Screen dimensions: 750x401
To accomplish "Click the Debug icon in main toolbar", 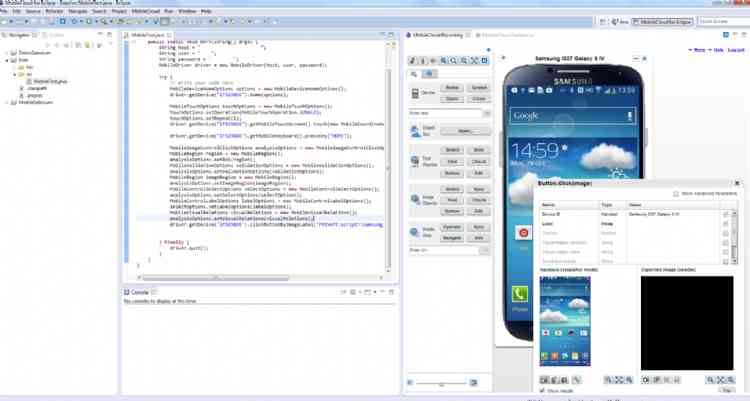I will 74,22.
